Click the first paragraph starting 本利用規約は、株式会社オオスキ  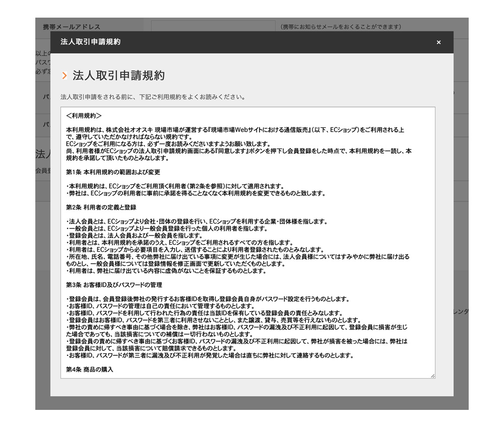click(x=234, y=130)
